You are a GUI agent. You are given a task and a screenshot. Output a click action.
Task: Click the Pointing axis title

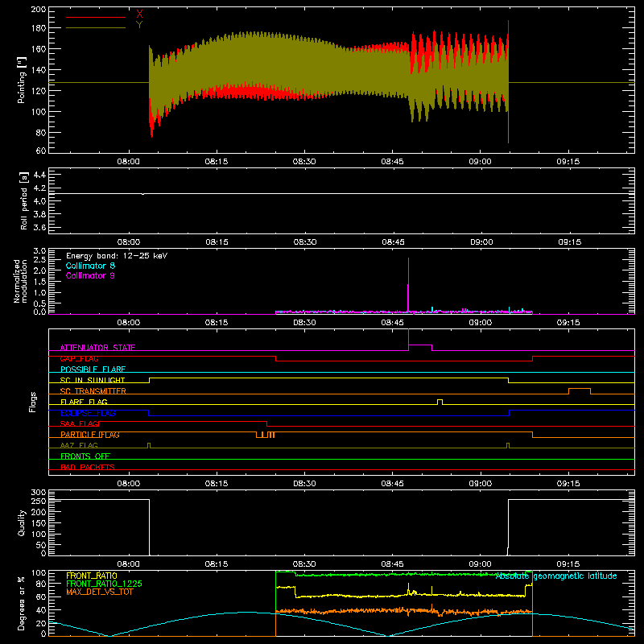point(22,80)
